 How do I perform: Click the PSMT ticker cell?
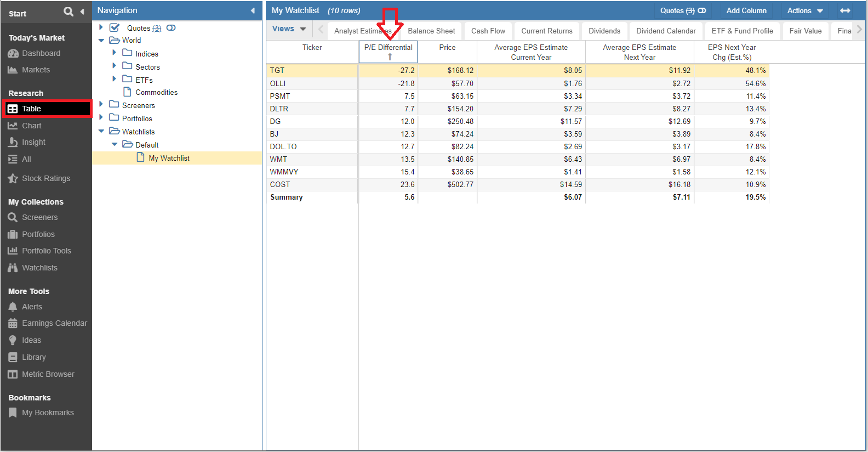(x=312, y=96)
